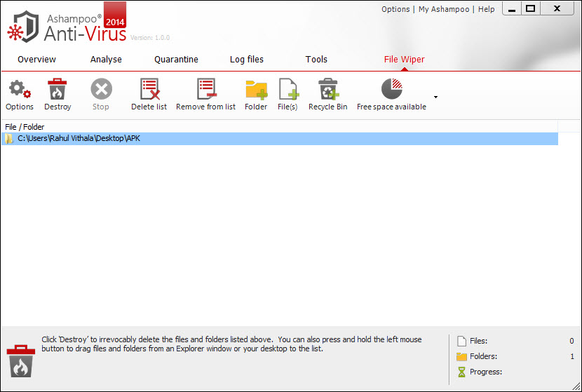Click the Stop button in toolbar
The height and width of the screenshot is (392, 582).
pos(101,89)
